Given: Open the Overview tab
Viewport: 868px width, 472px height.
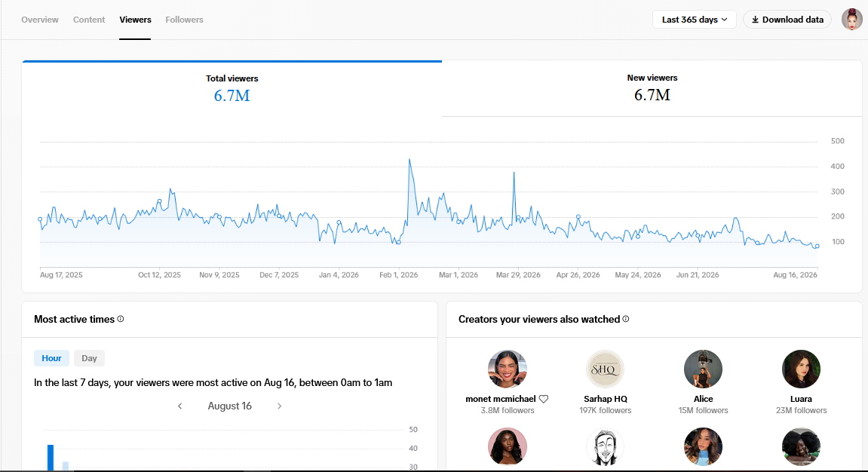Looking at the screenshot, I should click(40, 20).
